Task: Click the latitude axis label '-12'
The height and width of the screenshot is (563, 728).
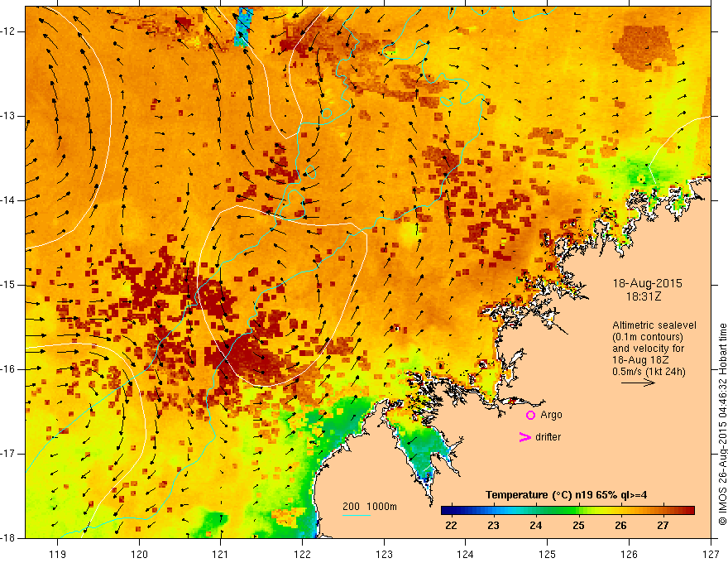Action: [9, 31]
